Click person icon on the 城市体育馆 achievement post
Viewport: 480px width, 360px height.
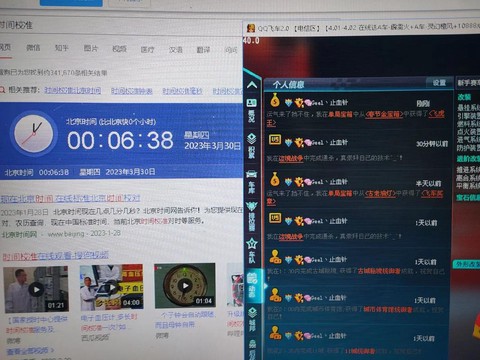(x=275, y=295)
